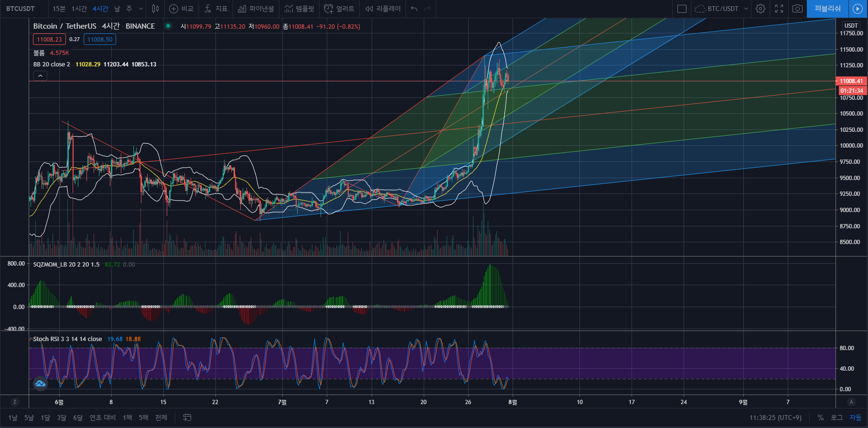Open the 템플릿 indicator templates menu
The height and width of the screenshot is (428, 868).
pyautogui.click(x=300, y=9)
